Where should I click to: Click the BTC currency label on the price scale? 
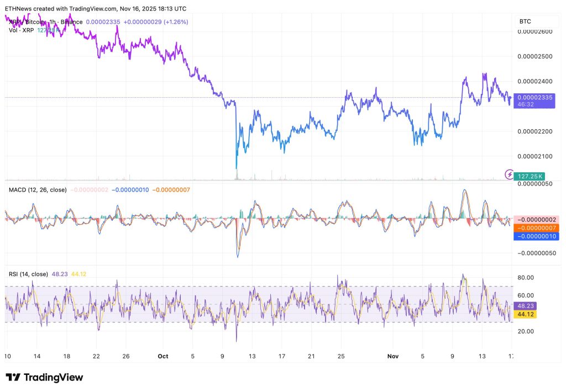(x=524, y=22)
